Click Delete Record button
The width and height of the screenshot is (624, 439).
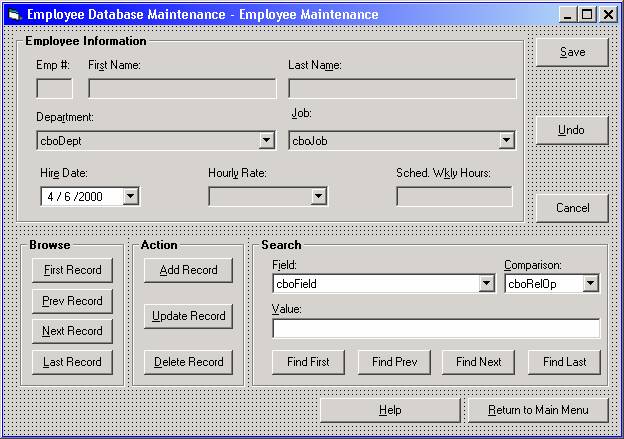188,362
